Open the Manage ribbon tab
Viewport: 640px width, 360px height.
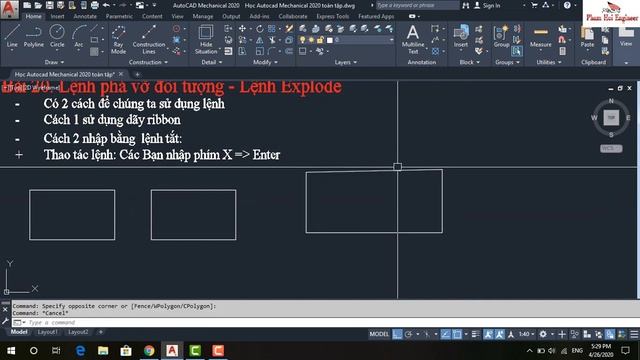(x=202, y=16)
